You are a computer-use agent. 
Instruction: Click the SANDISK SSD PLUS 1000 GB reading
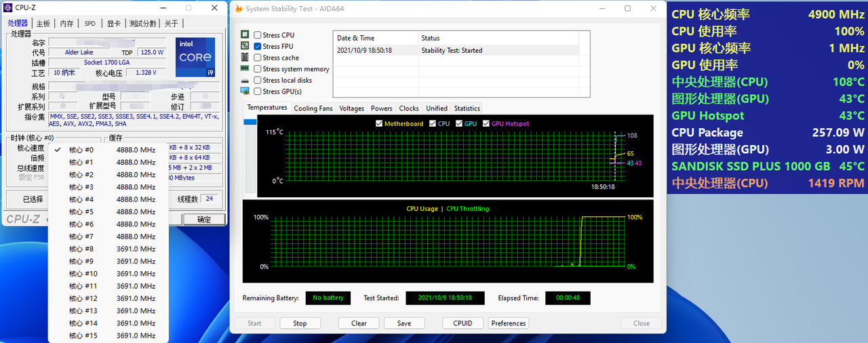(768, 166)
